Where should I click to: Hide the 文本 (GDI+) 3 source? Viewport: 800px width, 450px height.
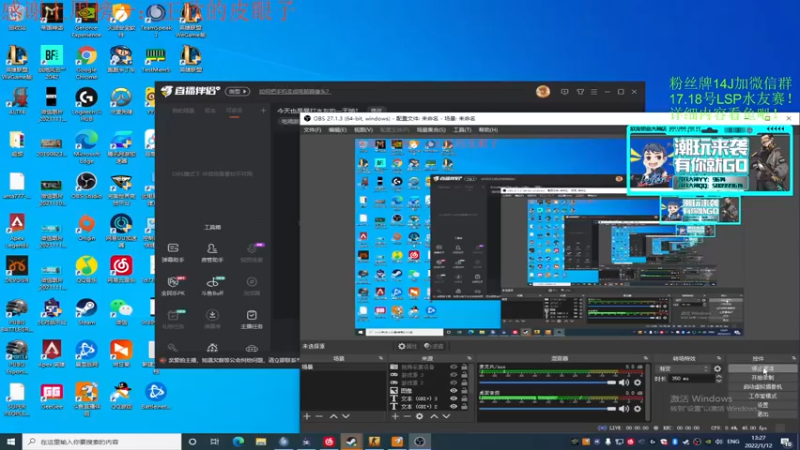[x=453, y=398]
